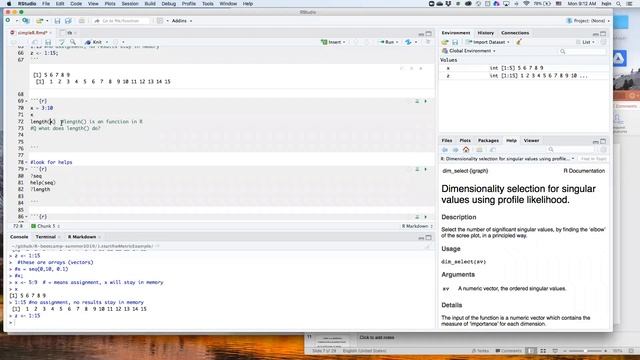Go back in Help pane history
The height and width of the screenshot is (360, 640).
(445, 150)
